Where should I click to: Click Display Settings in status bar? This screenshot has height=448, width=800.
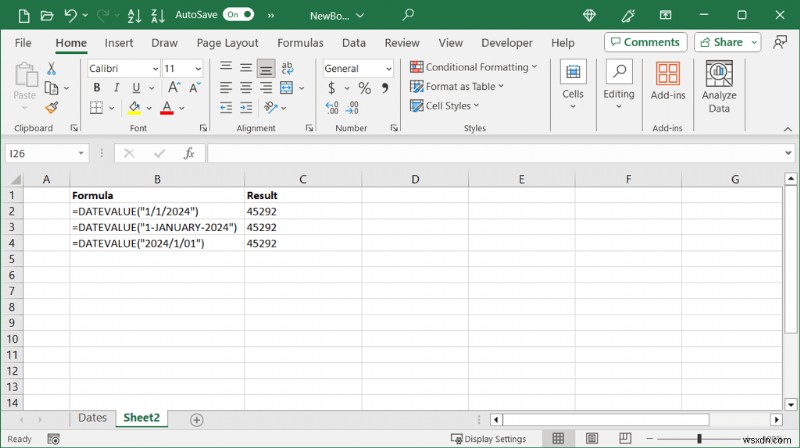point(488,439)
